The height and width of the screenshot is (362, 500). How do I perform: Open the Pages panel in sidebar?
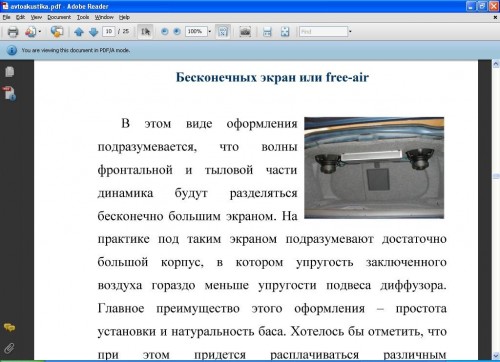(9, 71)
